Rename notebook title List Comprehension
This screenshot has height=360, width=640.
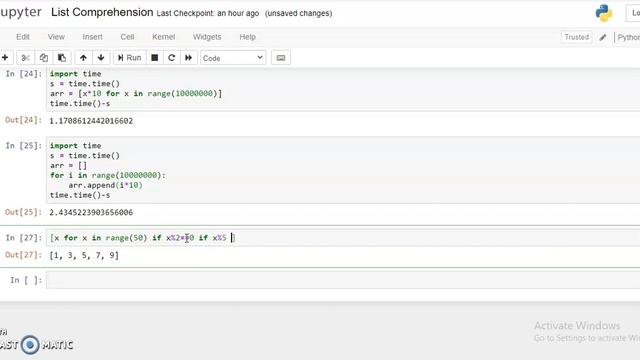tap(102, 12)
